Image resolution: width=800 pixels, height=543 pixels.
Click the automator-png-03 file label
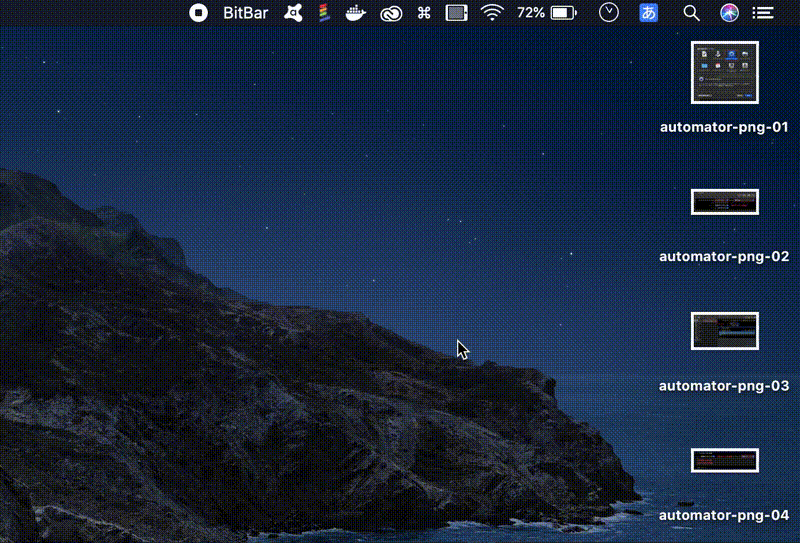pos(724,386)
